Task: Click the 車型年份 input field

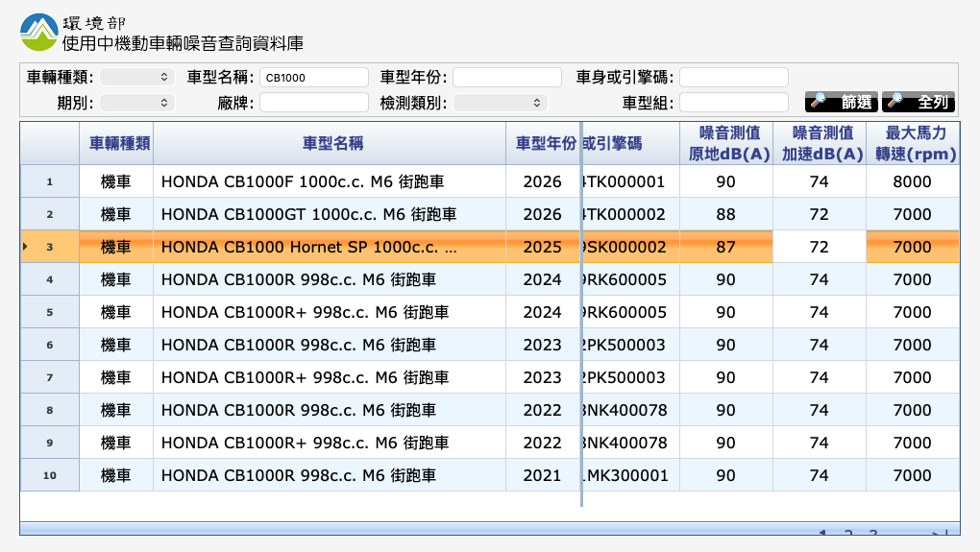Action: click(x=506, y=77)
